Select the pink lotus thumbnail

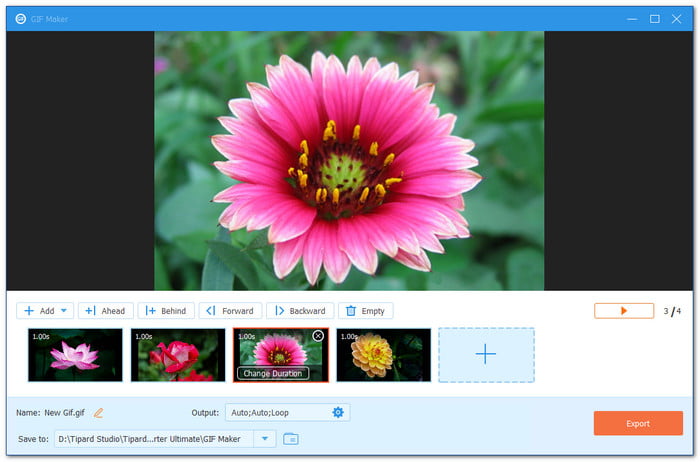[x=75, y=355]
